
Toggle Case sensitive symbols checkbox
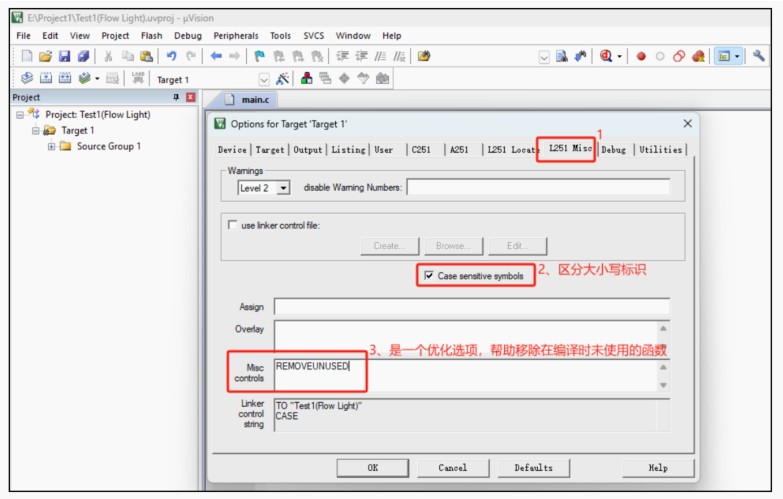point(429,276)
